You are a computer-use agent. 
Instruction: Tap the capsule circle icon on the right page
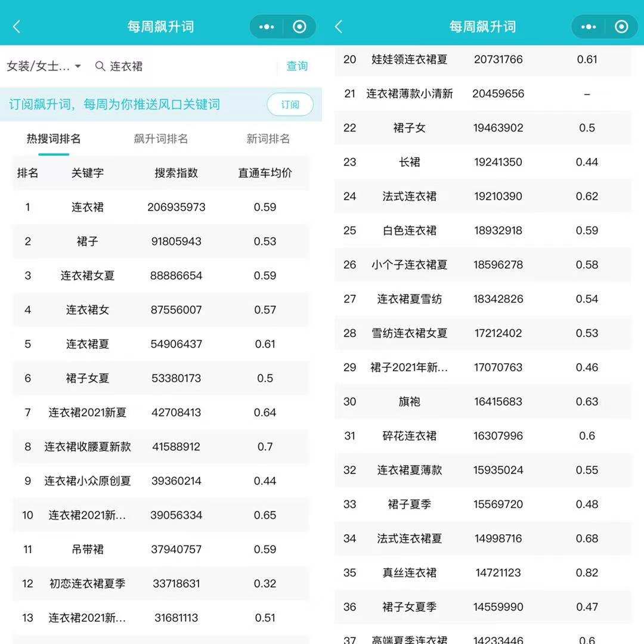pos(621,26)
